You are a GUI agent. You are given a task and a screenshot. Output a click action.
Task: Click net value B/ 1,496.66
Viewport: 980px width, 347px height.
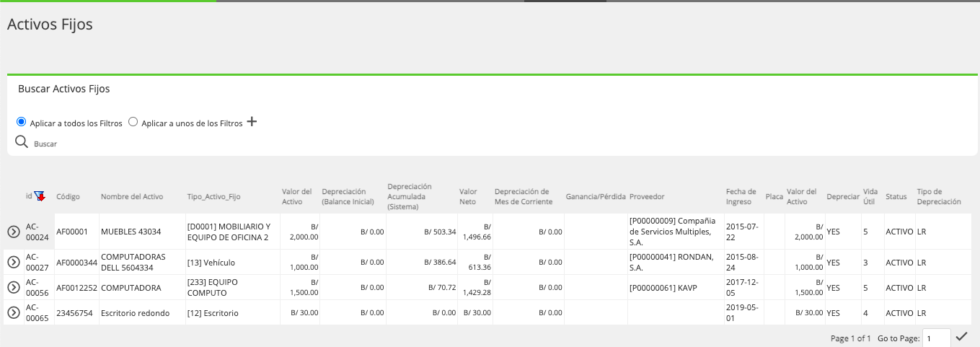[x=477, y=232]
